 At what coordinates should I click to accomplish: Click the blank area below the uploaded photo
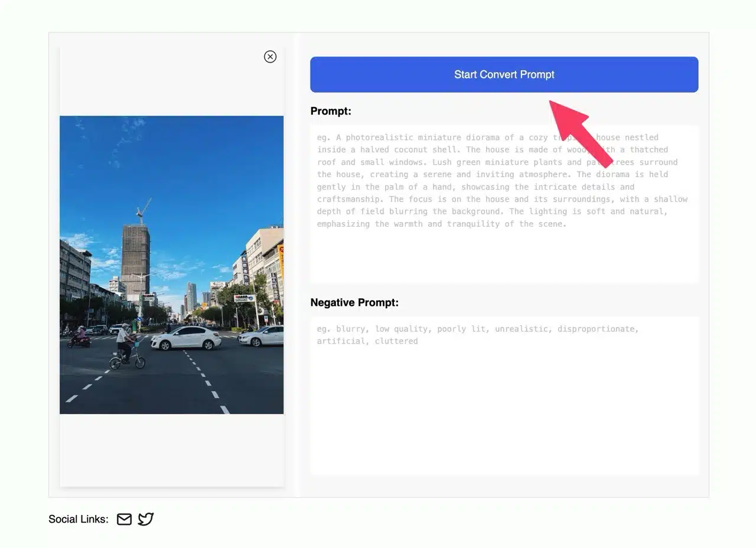tap(171, 449)
